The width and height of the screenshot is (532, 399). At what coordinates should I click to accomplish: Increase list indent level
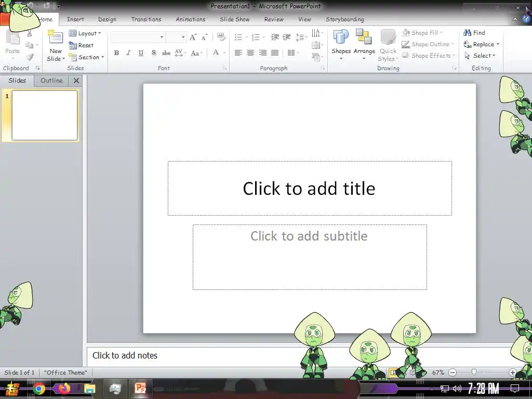pyautogui.click(x=287, y=37)
